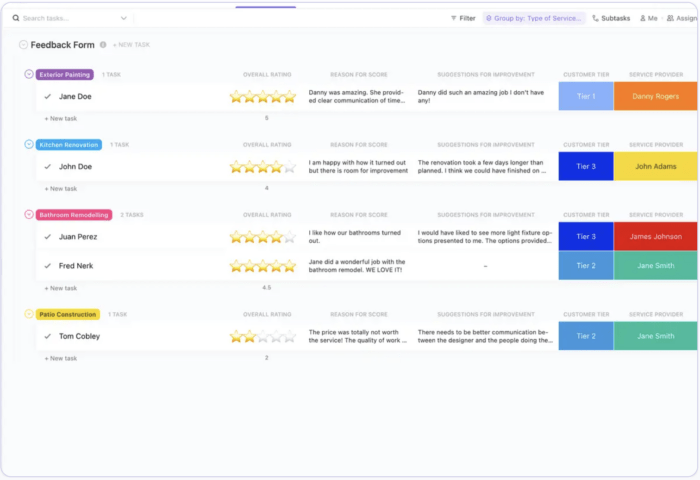700x480 pixels.
Task: Open the Assignees filter
Action: tap(682, 18)
